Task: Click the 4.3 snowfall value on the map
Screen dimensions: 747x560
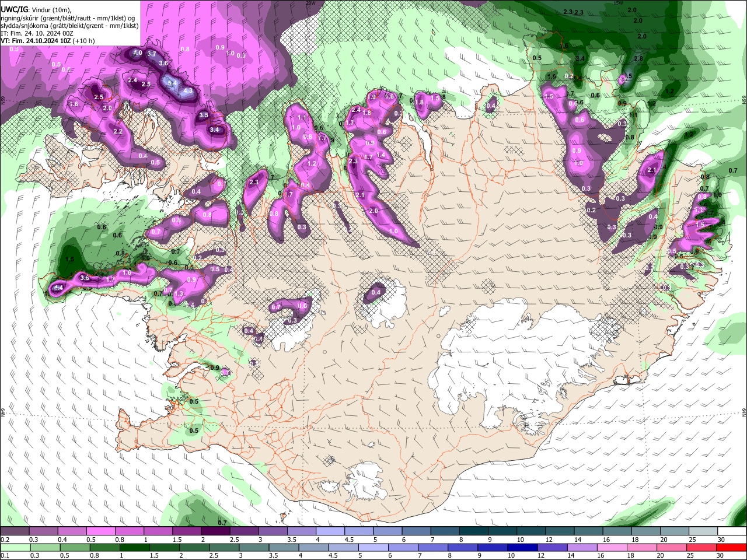Action: pos(188,91)
